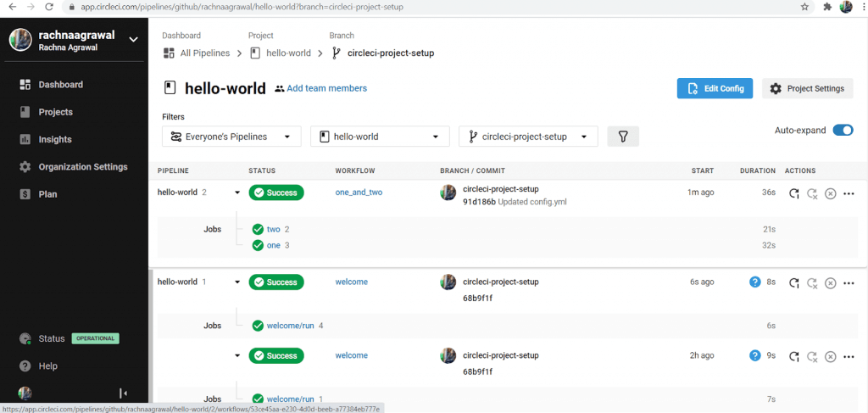The width and height of the screenshot is (868, 413).
Task: Open the welcome/run 1 job link
Action: click(290, 399)
